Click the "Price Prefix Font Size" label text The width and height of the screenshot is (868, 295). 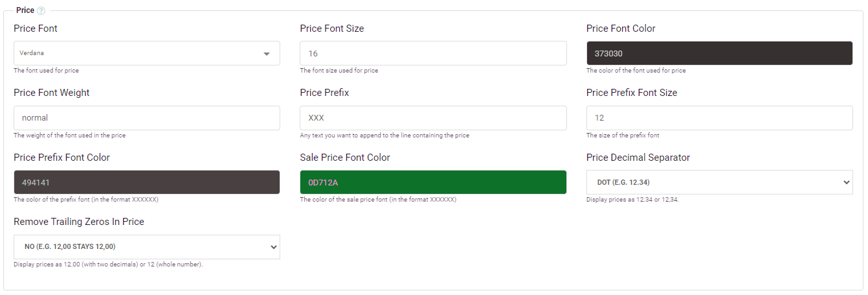[x=632, y=93]
